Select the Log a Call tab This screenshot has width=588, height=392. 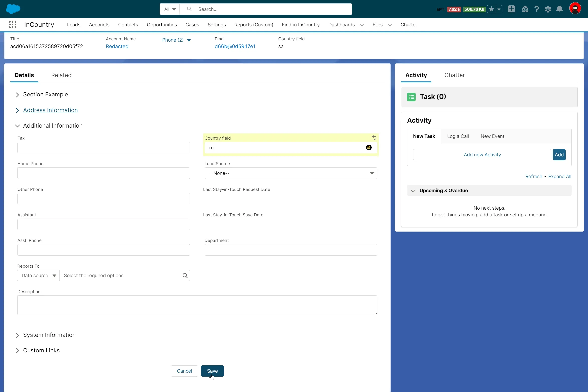click(458, 136)
